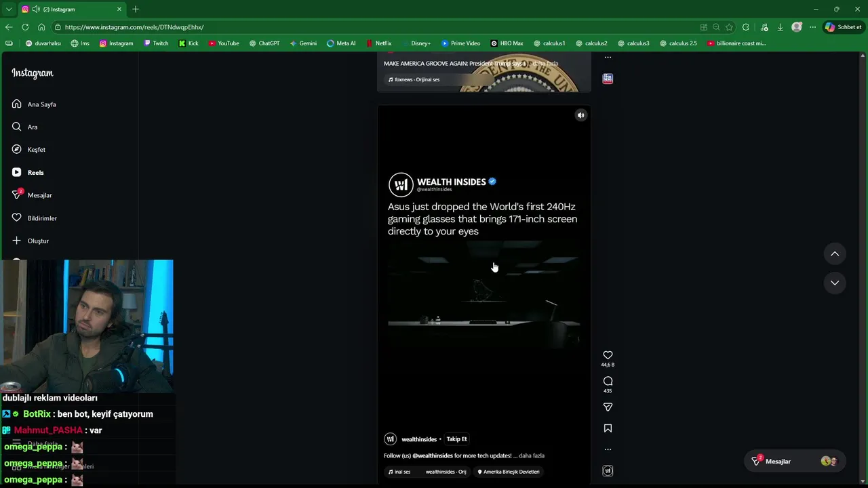Go to Keşfet explore page

(28, 149)
